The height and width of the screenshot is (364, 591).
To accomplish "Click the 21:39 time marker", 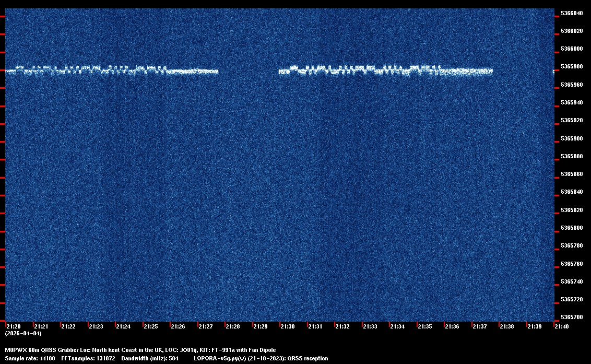I will 535,326.
